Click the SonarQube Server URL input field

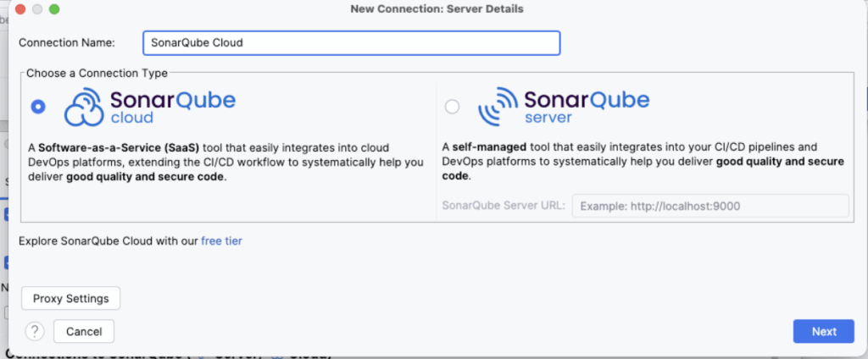(x=709, y=206)
